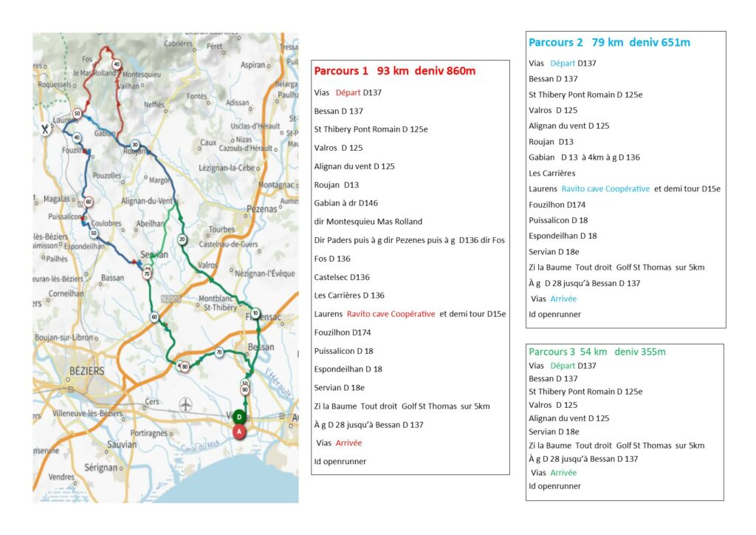Click the BÉZIERS city label on the map
Screen dimensions: 756x535
[87, 371]
